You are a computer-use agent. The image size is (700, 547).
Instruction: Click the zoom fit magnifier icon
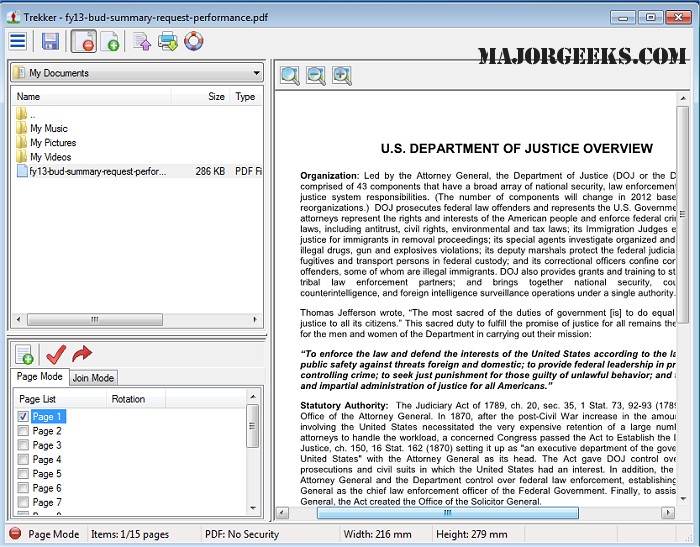(x=290, y=75)
